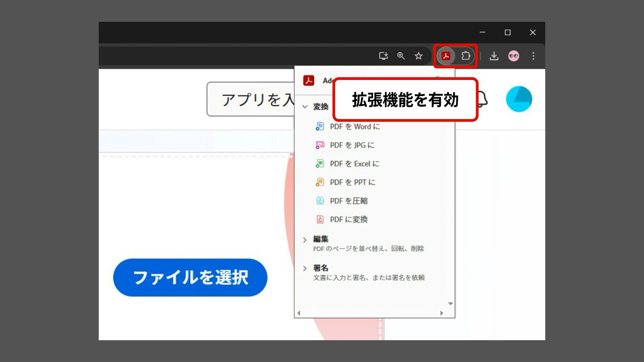
Task: Open the browser Extensions puzzle icon
Action: tap(465, 56)
